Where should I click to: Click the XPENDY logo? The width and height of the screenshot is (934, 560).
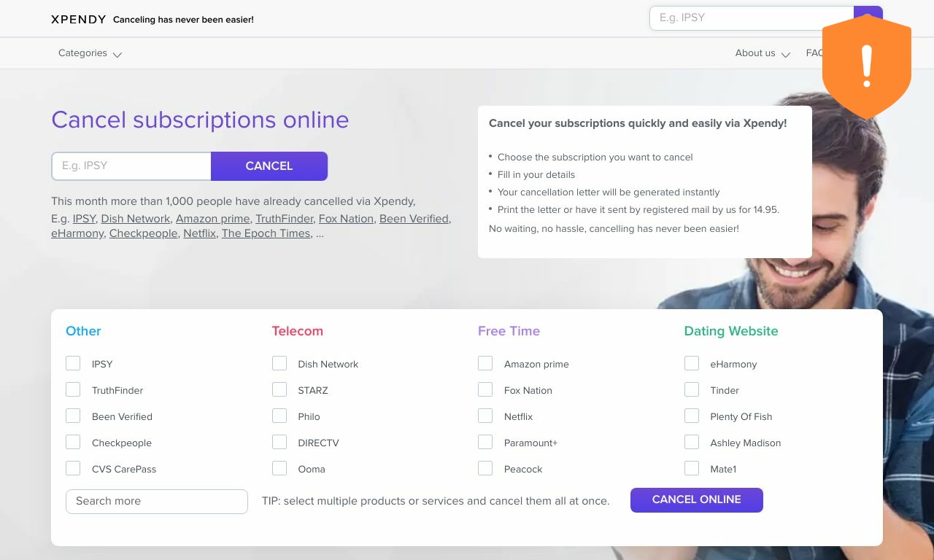coord(79,20)
